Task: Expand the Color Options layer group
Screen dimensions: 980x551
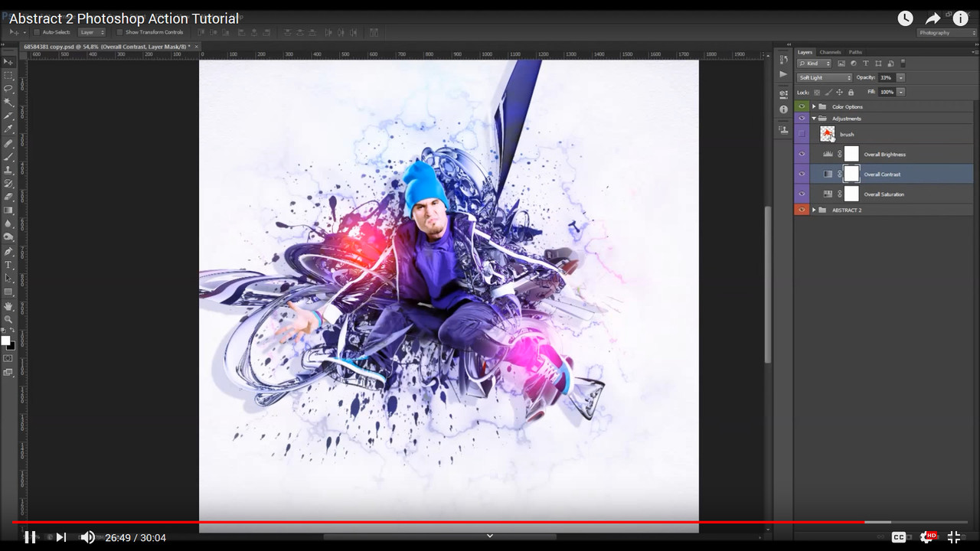Action: click(813, 106)
